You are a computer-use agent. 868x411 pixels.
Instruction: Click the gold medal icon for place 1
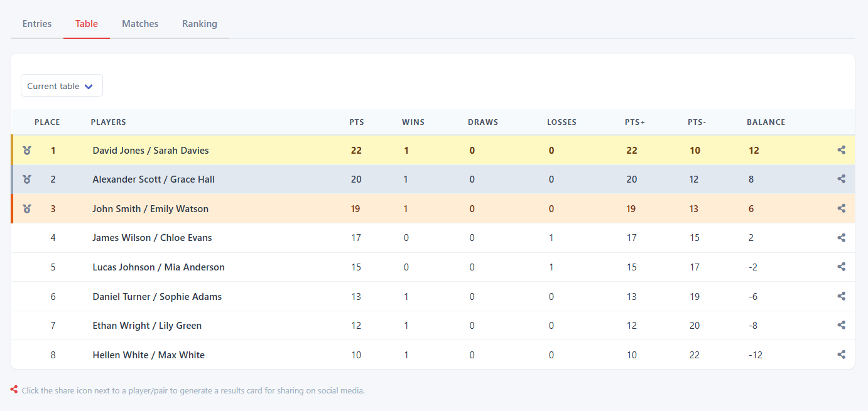[27, 151]
